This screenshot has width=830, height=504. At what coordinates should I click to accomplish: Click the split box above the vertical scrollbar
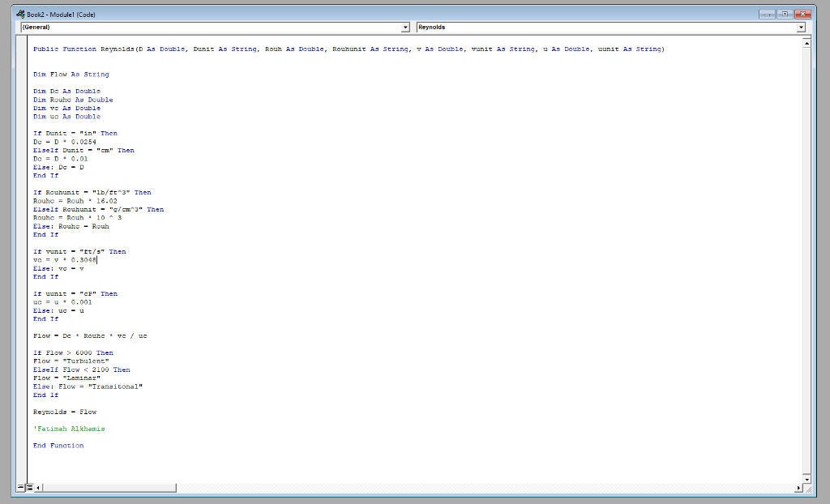point(806,36)
